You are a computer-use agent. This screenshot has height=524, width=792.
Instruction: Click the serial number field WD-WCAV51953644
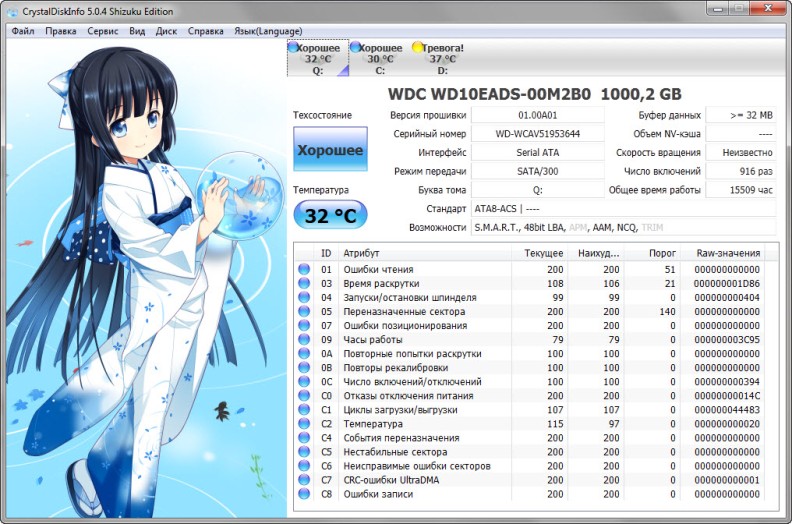[537, 134]
